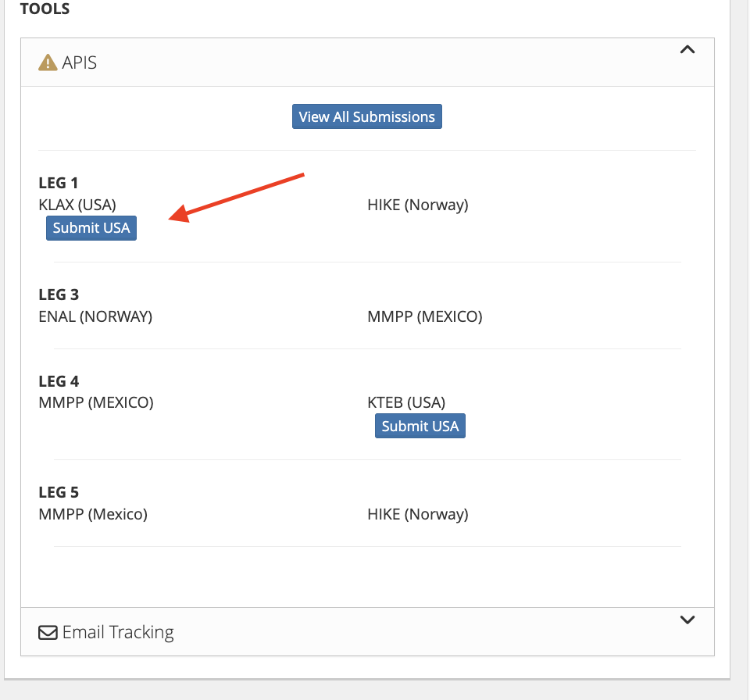Submit USA for KTEB on Leg 4
Screen dimensions: 750x700
tap(420, 426)
